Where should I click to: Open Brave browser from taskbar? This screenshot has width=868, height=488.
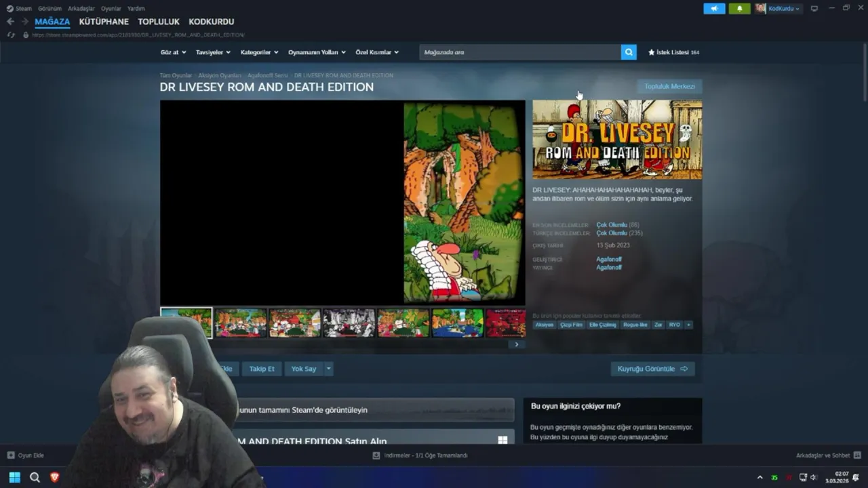55,477
